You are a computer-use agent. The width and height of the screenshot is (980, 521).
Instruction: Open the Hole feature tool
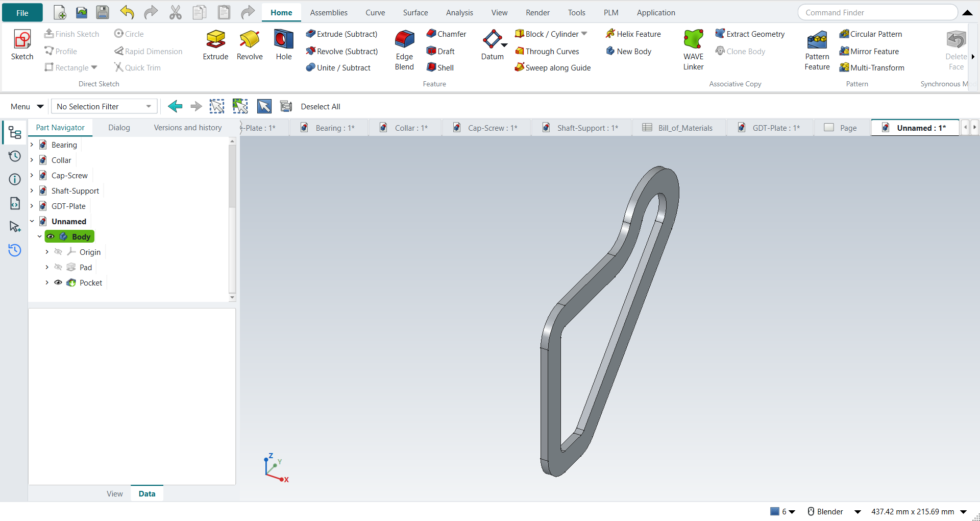pyautogui.click(x=284, y=45)
